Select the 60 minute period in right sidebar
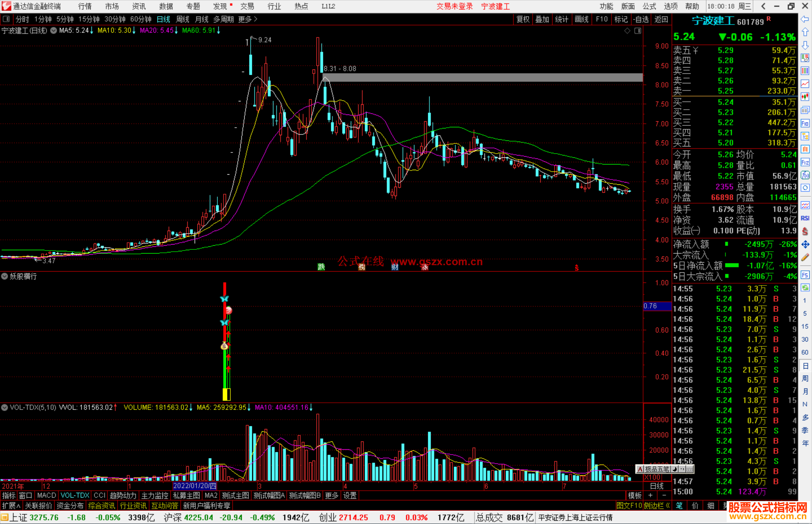Screen dimensions: 812x524 805,352
